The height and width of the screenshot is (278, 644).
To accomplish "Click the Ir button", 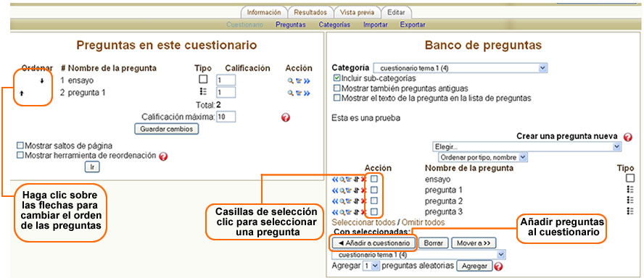I will click(92, 167).
